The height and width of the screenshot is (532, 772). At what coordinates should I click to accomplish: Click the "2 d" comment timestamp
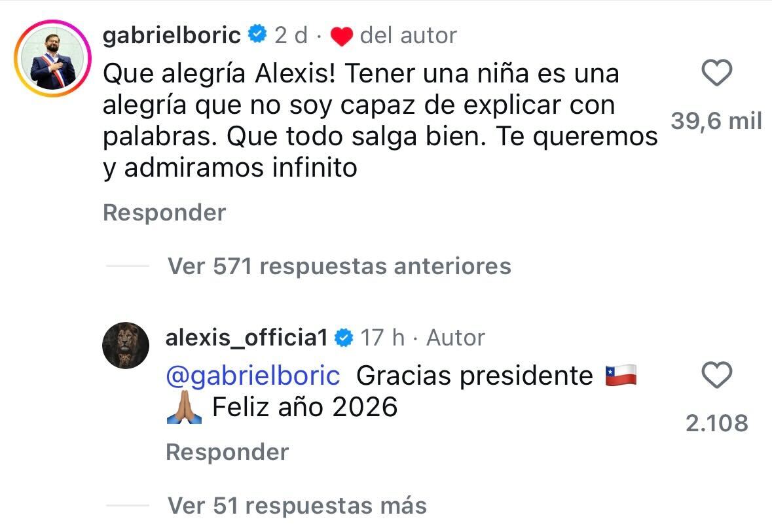click(291, 35)
